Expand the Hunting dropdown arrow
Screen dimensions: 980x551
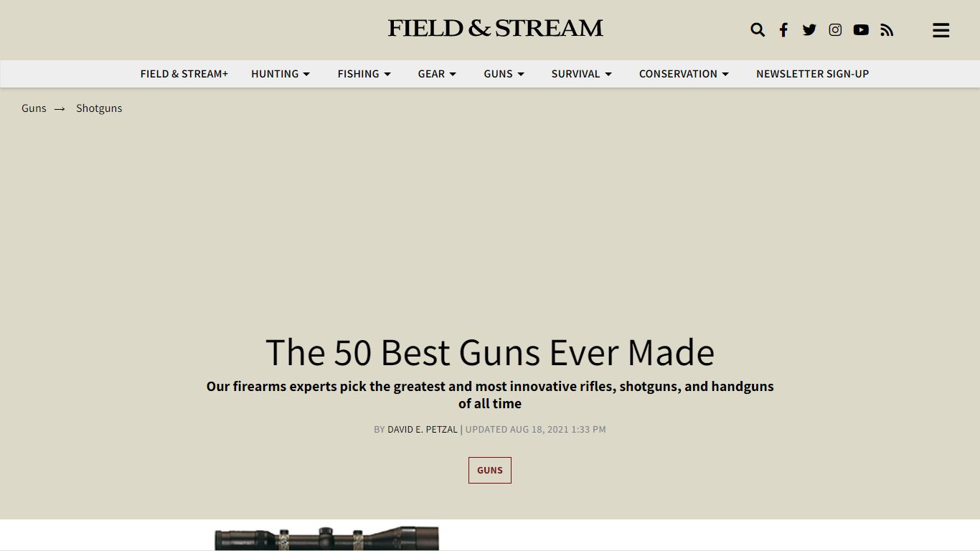[306, 74]
